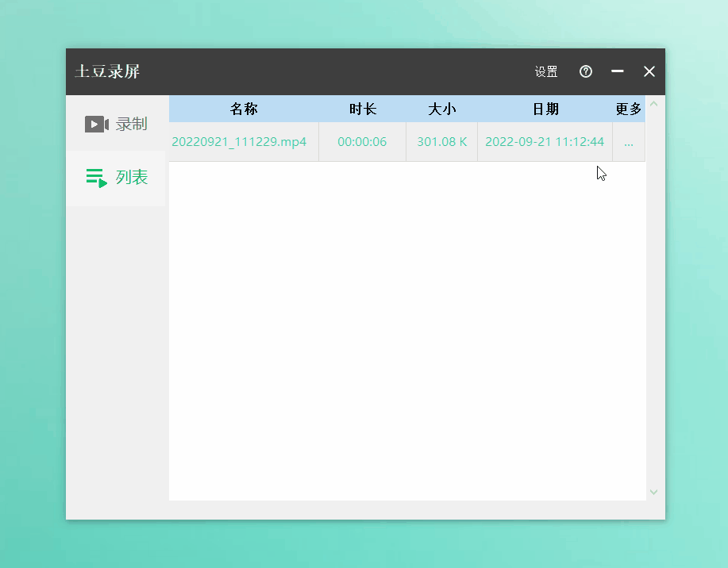Open the '...' more options for the recording
This screenshot has width=728, height=568.
pyautogui.click(x=629, y=142)
